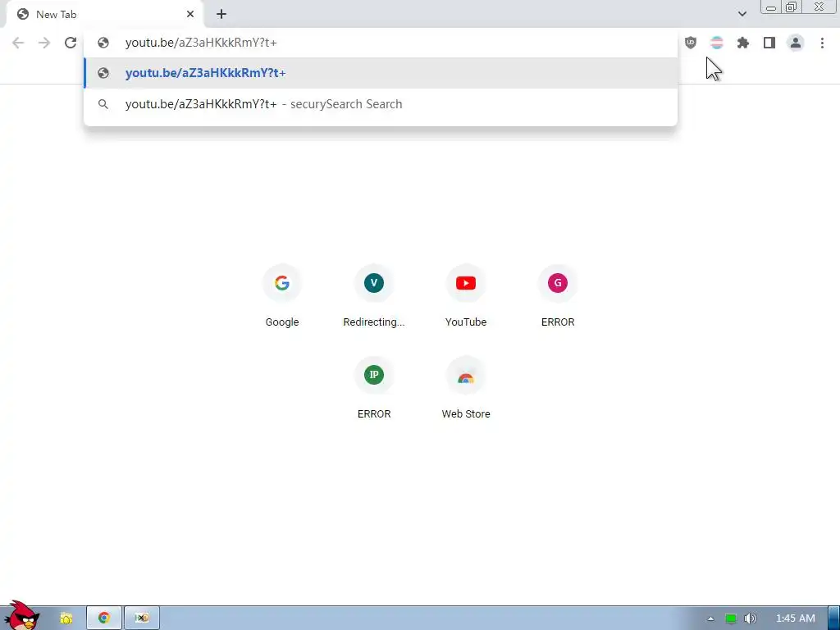Show hidden system tray icons
Screen dimensions: 840x630
tap(710, 619)
